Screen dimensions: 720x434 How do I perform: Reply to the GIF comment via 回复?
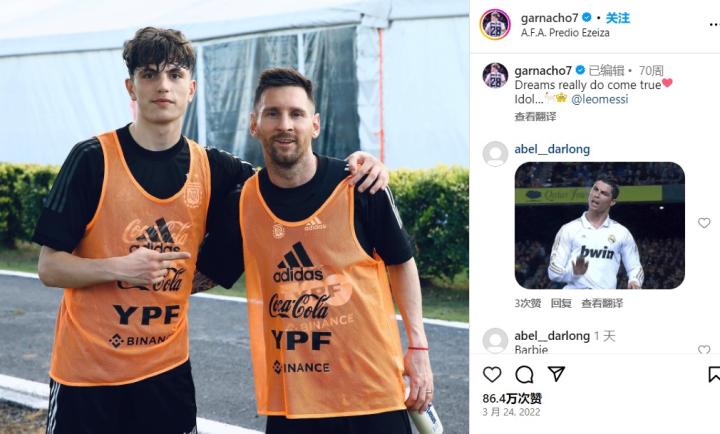(x=561, y=303)
